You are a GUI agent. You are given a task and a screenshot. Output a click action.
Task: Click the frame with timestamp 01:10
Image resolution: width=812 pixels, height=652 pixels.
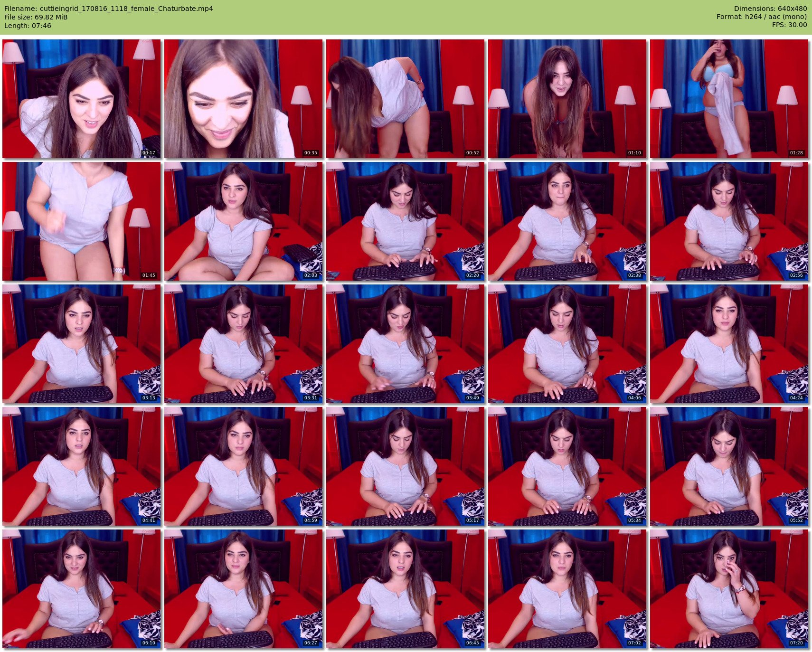click(567, 99)
